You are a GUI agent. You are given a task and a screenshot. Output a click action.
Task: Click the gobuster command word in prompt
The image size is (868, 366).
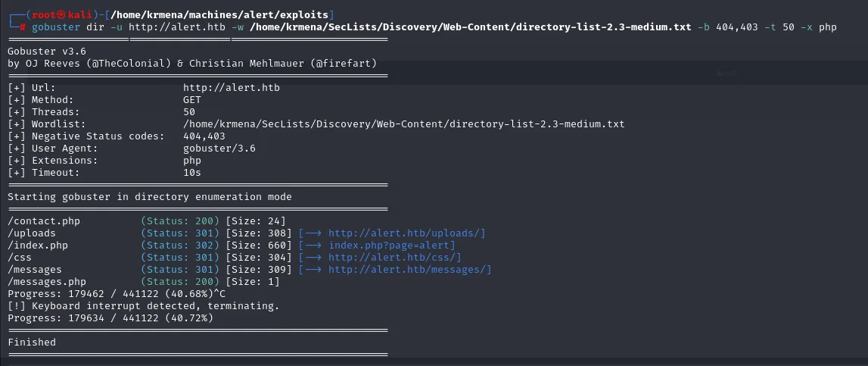coord(56,27)
